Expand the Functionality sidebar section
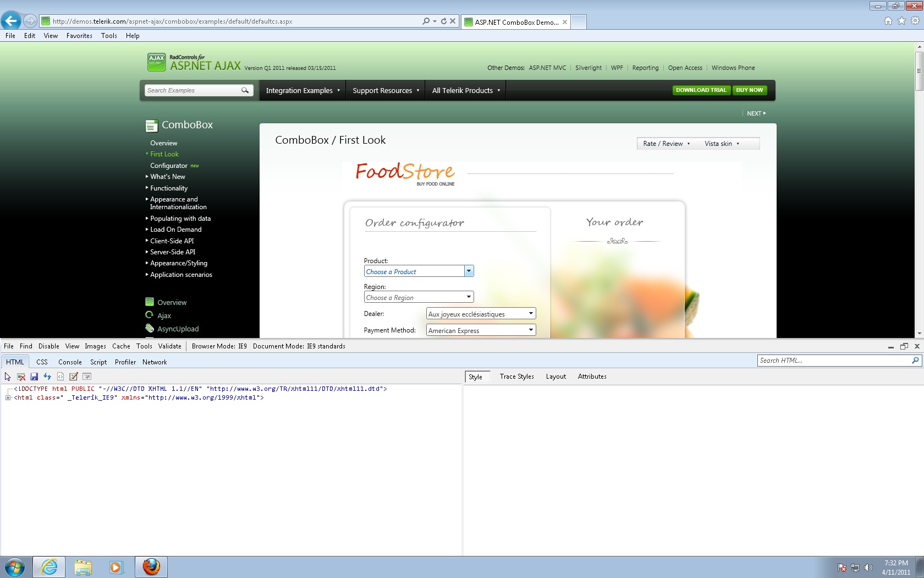The height and width of the screenshot is (578, 924). pyautogui.click(x=169, y=188)
